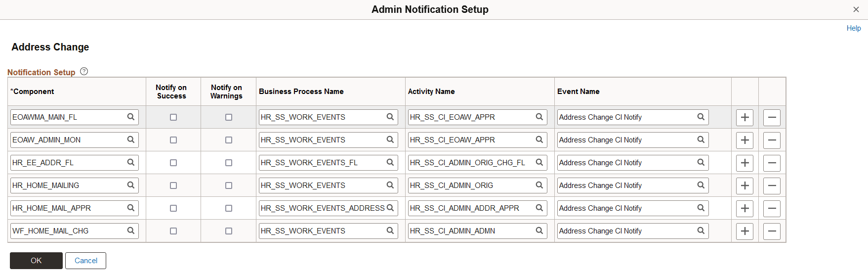868x278 pixels.
Task: Add a row after WF_HOME_MAIL_CHG row
Action: [x=744, y=231]
